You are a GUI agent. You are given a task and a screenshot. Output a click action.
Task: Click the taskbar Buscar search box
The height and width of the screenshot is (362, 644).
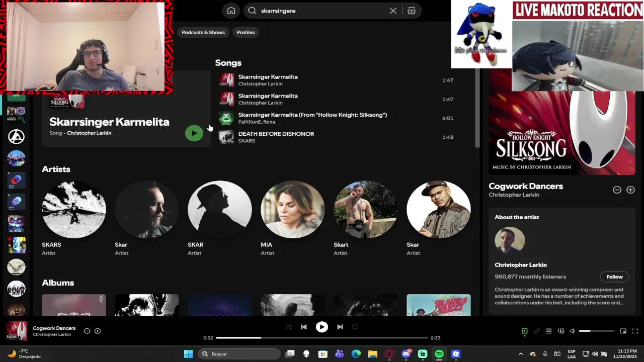tap(239, 354)
